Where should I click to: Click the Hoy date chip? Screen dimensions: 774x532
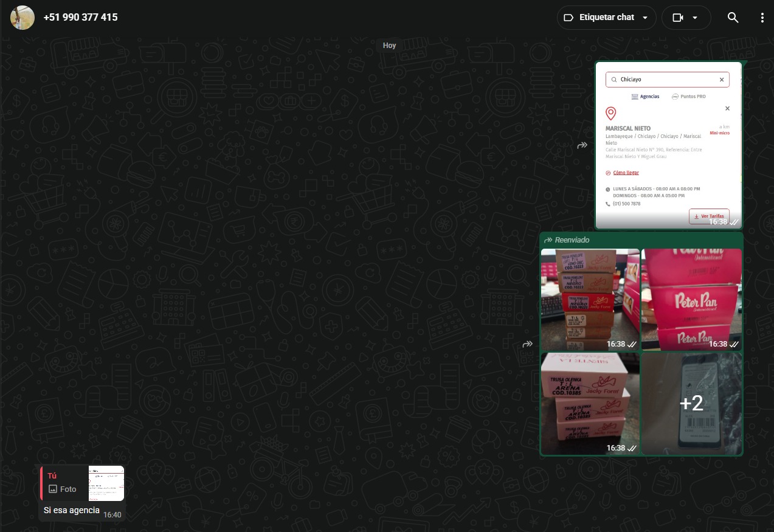(x=389, y=46)
